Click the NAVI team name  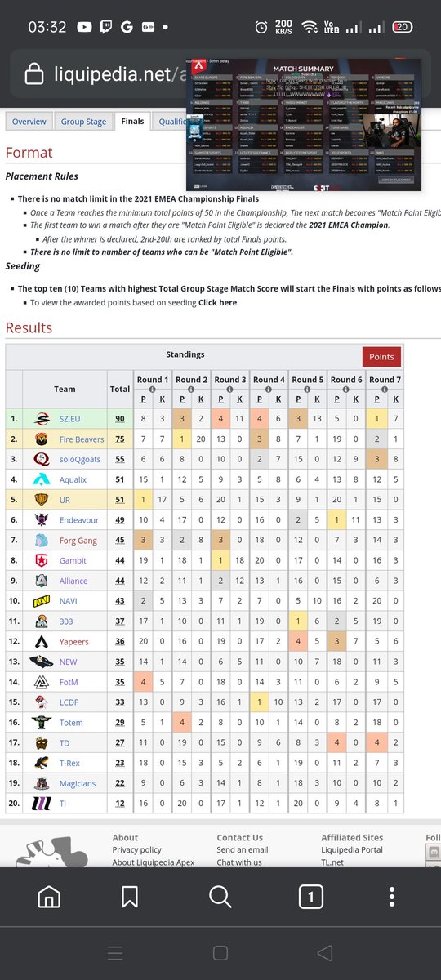[69, 601]
